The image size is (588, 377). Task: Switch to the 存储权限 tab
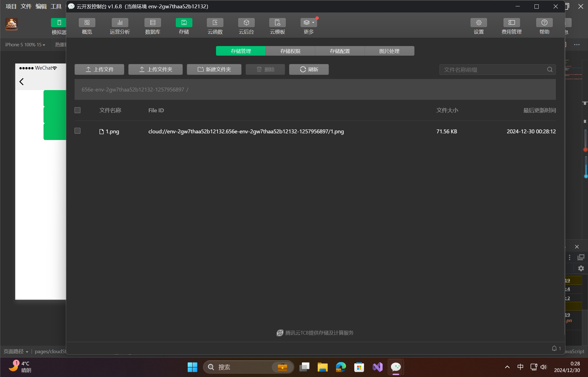coord(290,51)
